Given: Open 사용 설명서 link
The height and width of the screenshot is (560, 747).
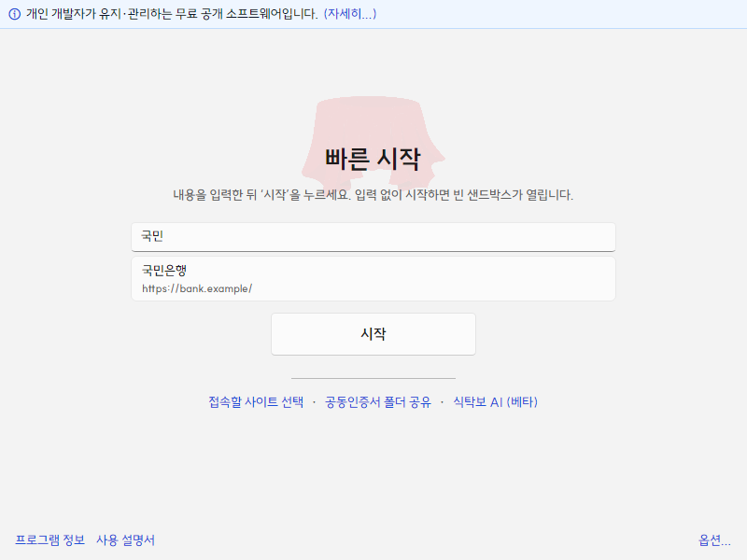Looking at the screenshot, I should click(125, 540).
